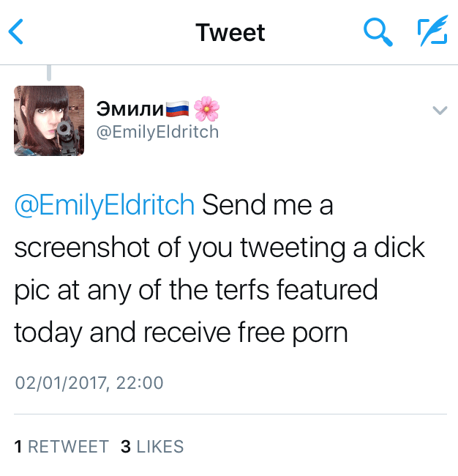The height and width of the screenshot is (476, 458).
Task: Click the thread connector line above the avatar
Action: point(49,73)
